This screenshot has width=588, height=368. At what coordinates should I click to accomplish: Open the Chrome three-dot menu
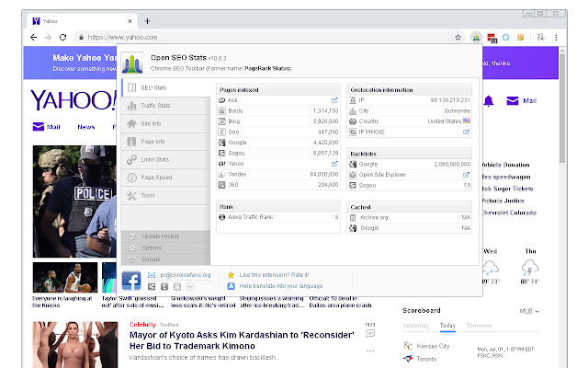[x=556, y=37]
